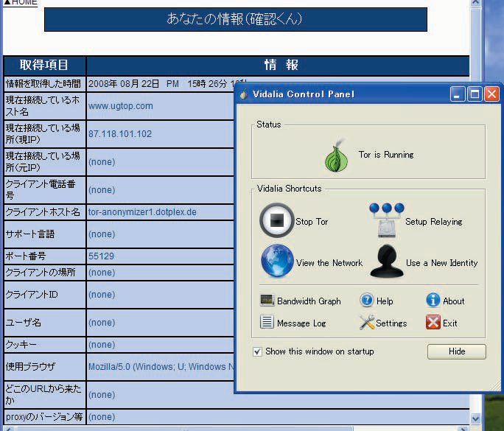Click horizontal scrollbar left arrow in browser
504x431 pixels.
coord(8,429)
